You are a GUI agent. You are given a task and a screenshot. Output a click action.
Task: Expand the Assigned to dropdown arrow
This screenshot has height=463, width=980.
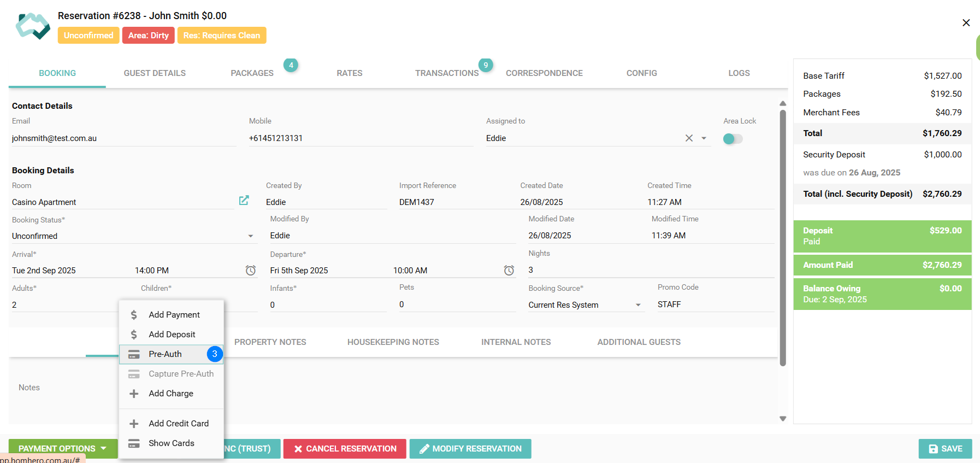704,138
